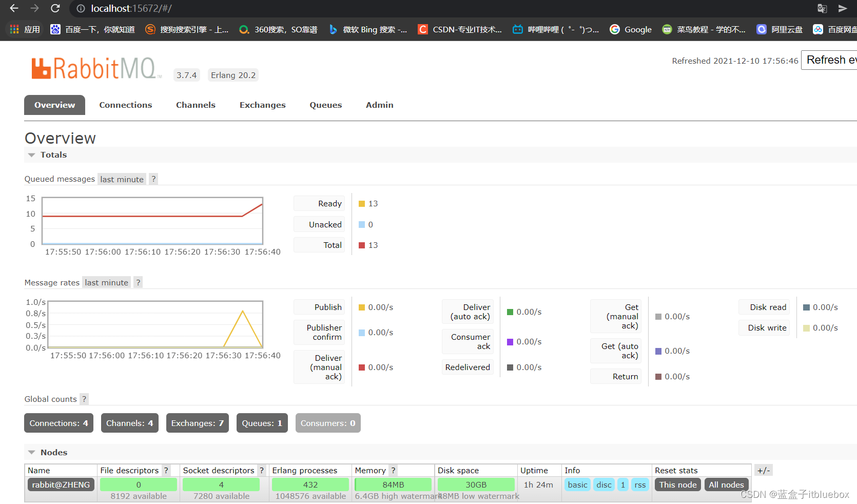Click the send arrow icon in address bar
This screenshot has width=857, height=504.
point(843,9)
